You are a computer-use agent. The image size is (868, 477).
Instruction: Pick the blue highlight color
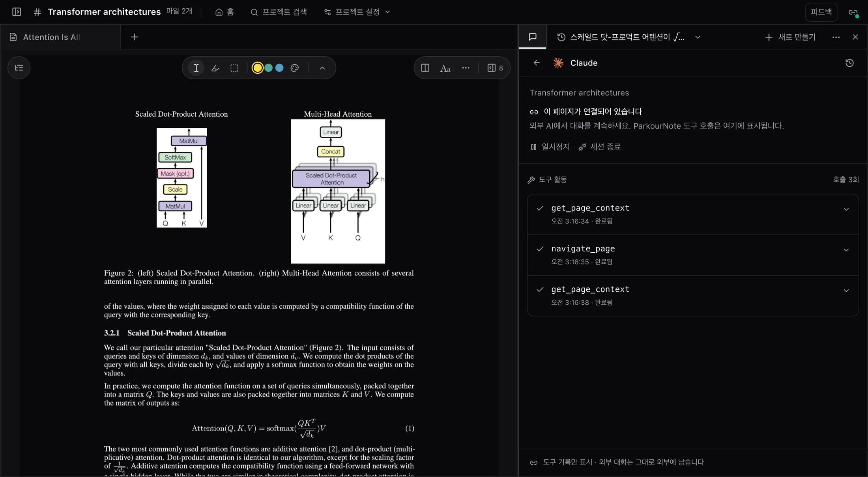pos(279,68)
